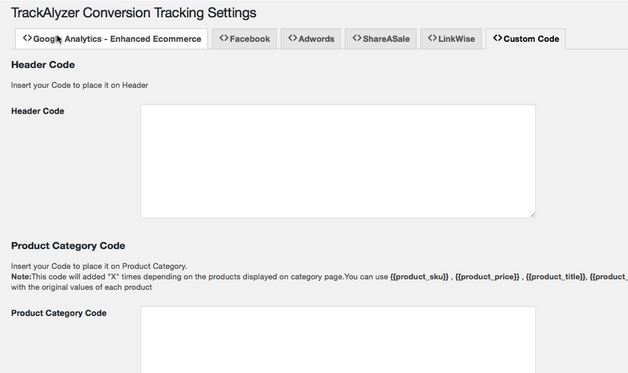
Task: Click the Product Category Code section heading
Action: click(68, 246)
